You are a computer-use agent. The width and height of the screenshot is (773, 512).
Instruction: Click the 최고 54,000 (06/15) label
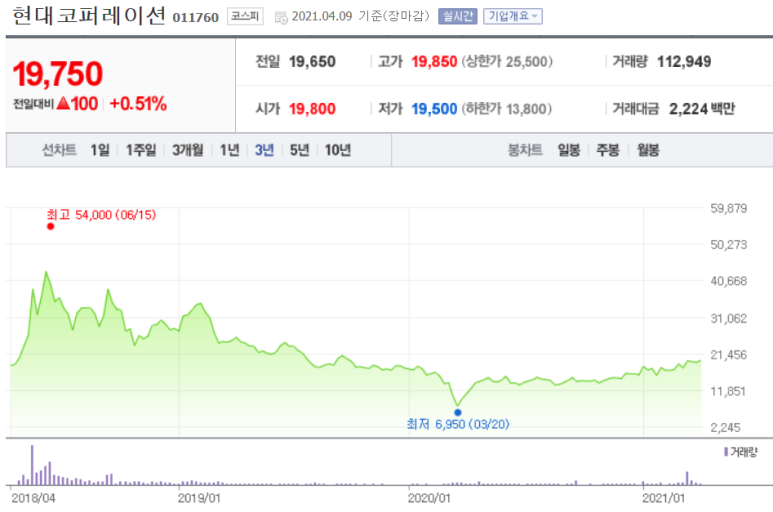point(101,215)
